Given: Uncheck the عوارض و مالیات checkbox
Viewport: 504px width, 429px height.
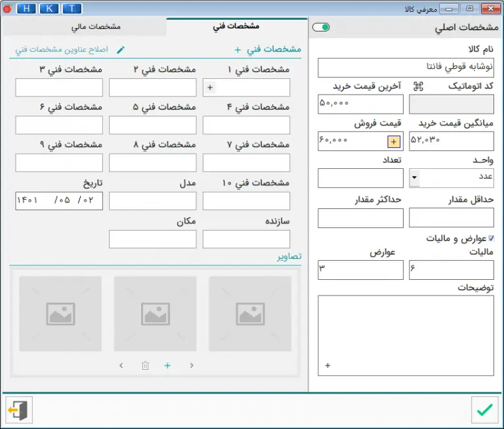Looking at the screenshot, I should [492, 238].
